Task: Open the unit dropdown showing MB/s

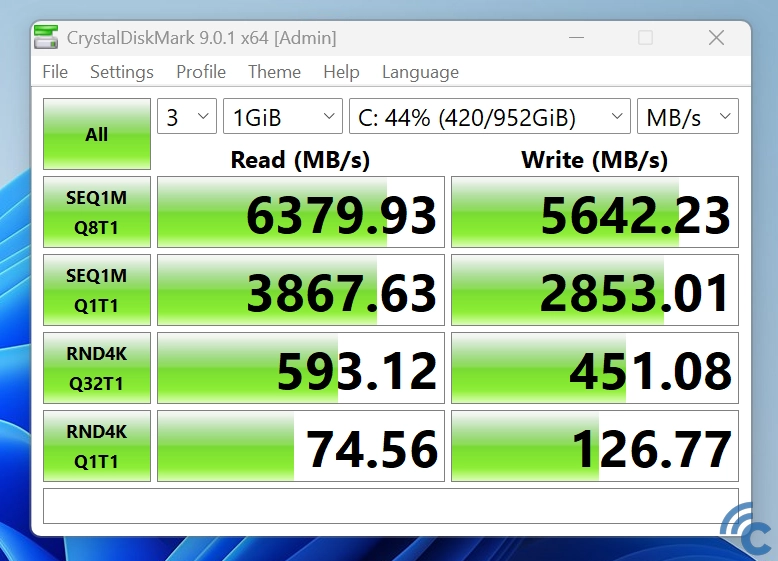Action: pos(688,117)
